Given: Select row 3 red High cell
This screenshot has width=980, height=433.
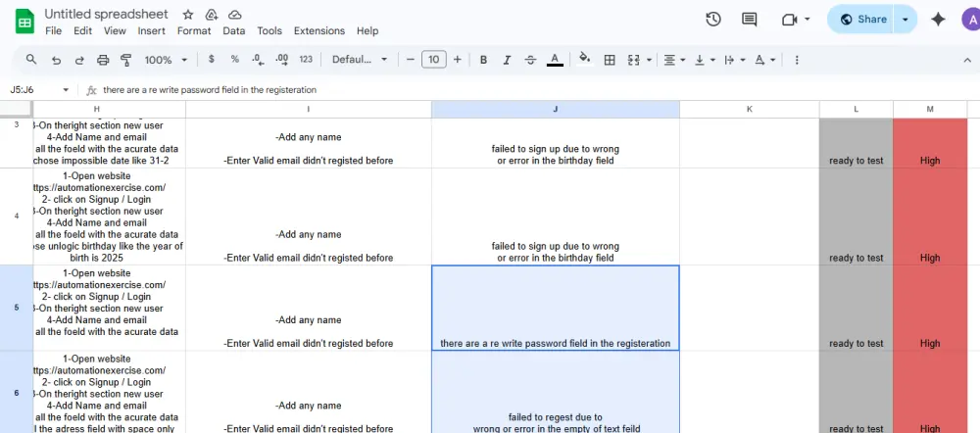Looking at the screenshot, I should (x=930, y=142).
